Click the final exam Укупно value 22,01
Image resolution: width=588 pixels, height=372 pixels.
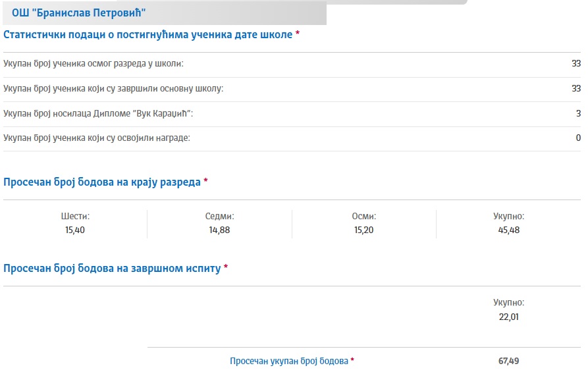pos(509,317)
